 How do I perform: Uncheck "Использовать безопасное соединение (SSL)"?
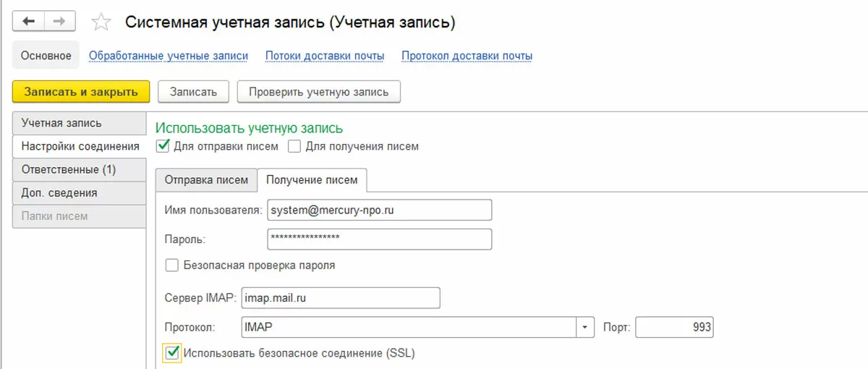(x=172, y=353)
